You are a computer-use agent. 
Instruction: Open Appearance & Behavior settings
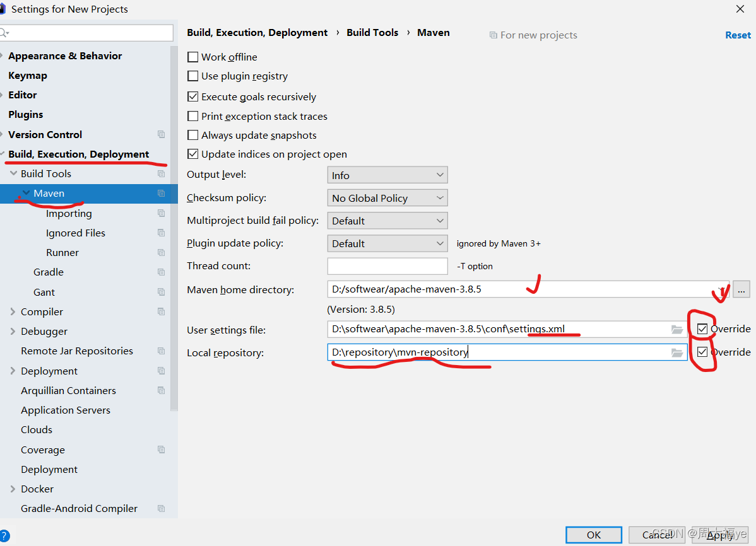click(x=65, y=56)
